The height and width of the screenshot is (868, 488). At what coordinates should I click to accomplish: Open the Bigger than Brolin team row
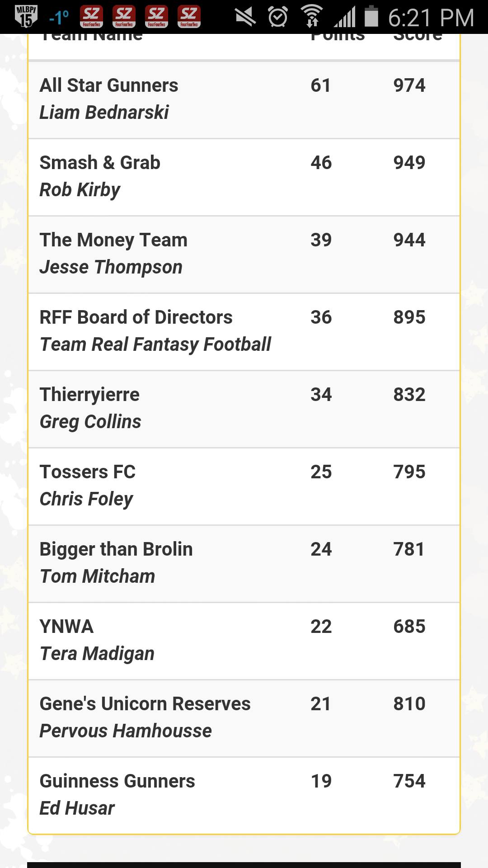coord(244,564)
